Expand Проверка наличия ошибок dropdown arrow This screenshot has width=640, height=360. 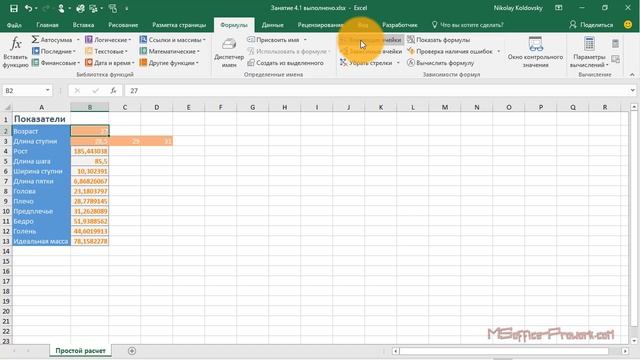click(499, 52)
